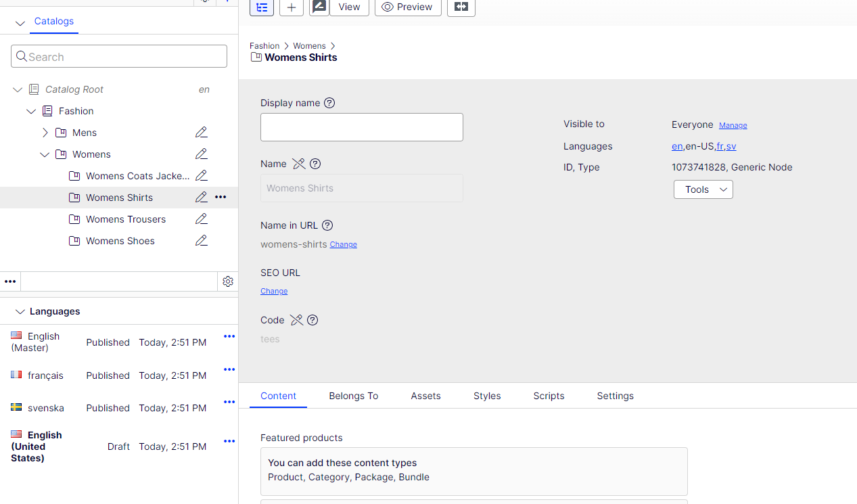Image resolution: width=857 pixels, height=504 pixels.
Task: Toggle the navigation tree pane button
Action: click(x=262, y=7)
